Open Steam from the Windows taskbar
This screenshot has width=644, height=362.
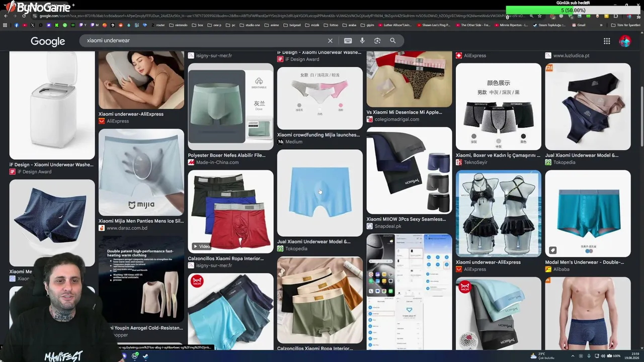pos(145,356)
